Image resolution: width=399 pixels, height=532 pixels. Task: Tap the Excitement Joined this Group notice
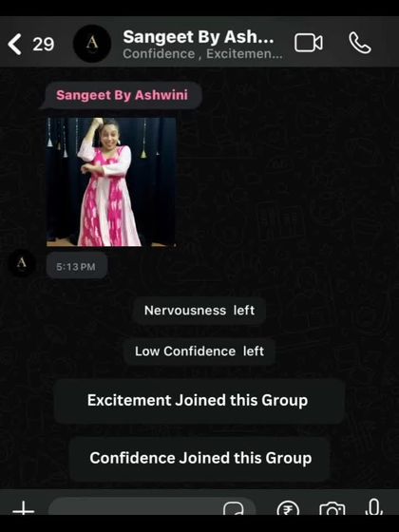[x=199, y=400]
